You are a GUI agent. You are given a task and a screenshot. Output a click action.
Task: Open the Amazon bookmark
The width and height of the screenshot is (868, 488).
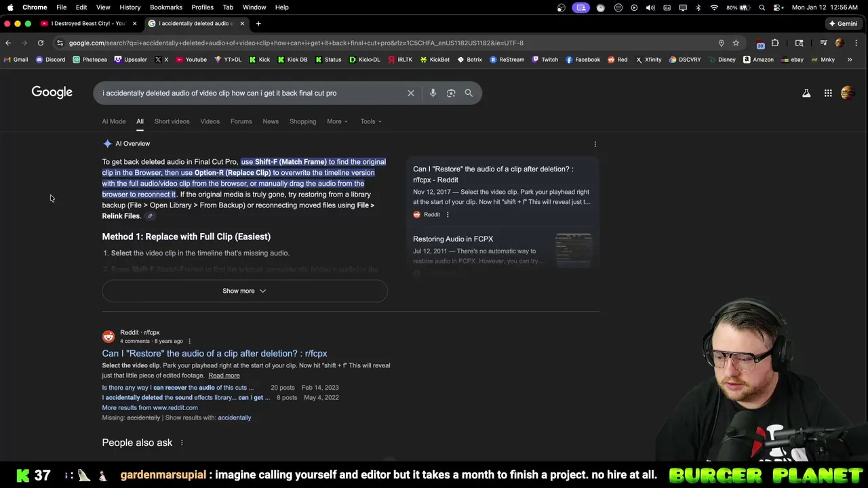pos(758,60)
